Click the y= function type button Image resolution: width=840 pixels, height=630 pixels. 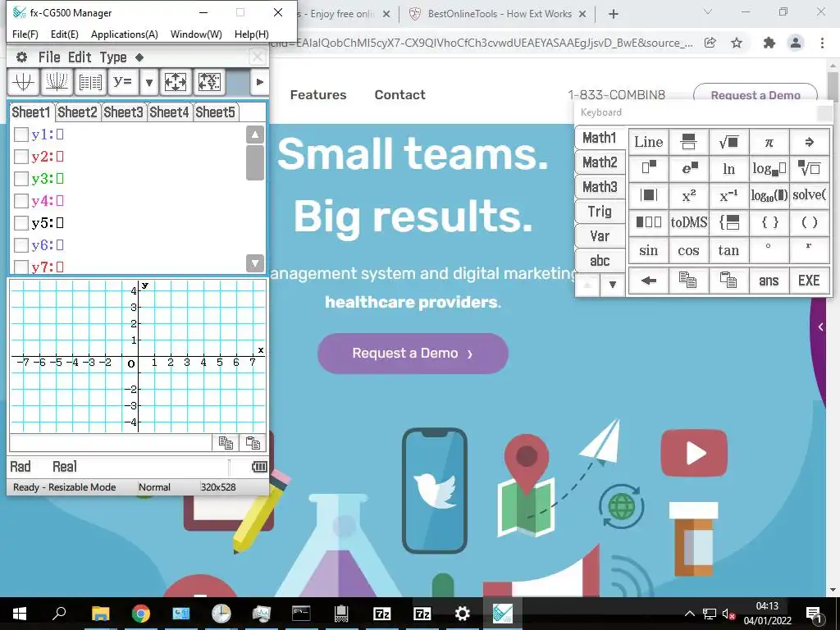click(x=123, y=82)
